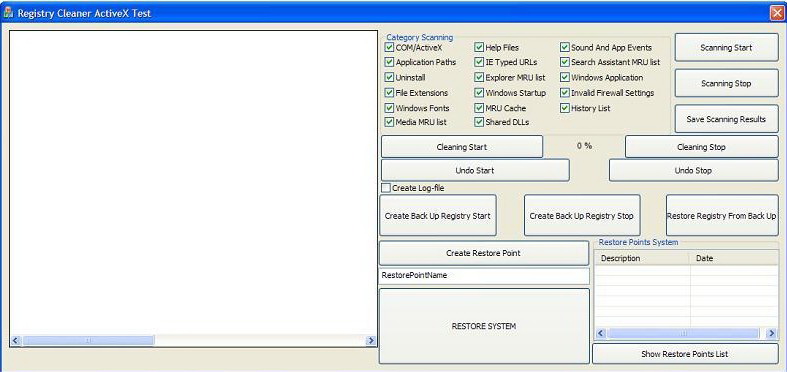Disable Explorer MRU list scanning

(x=479, y=78)
